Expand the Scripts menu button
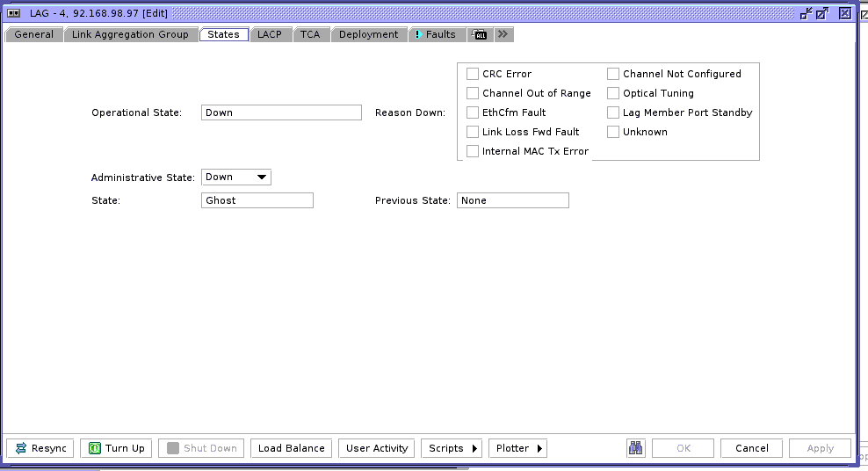Viewport: 868px width, 471px height. 452,448
